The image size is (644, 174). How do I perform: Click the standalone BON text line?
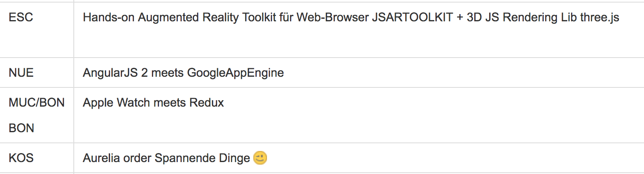coord(21,128)
